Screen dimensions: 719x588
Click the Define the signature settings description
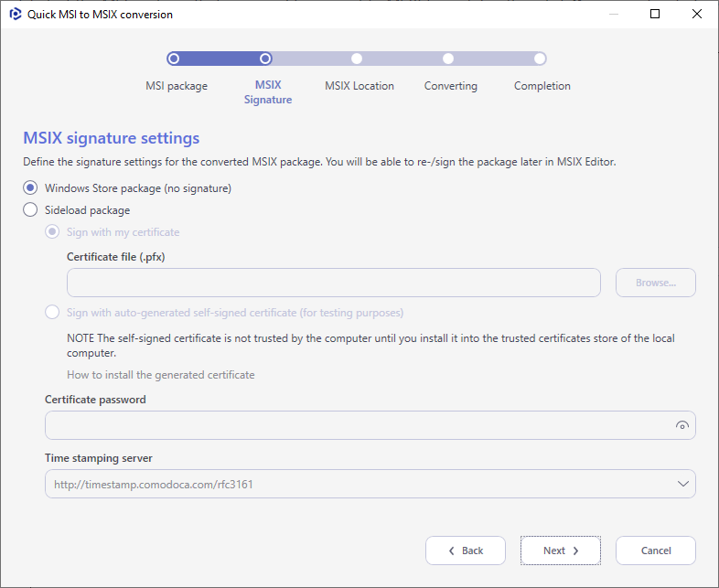[319, 162]
